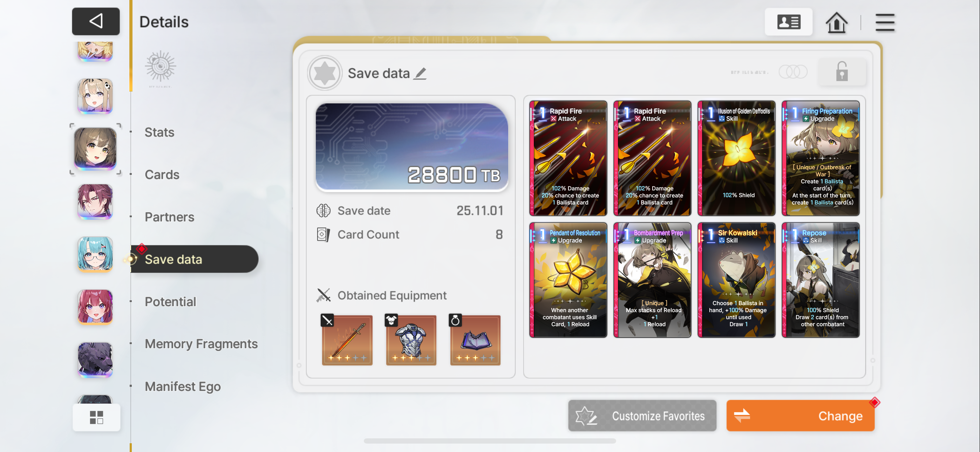
Task: Open the Stats tab
Action: [x=159, y=132]
